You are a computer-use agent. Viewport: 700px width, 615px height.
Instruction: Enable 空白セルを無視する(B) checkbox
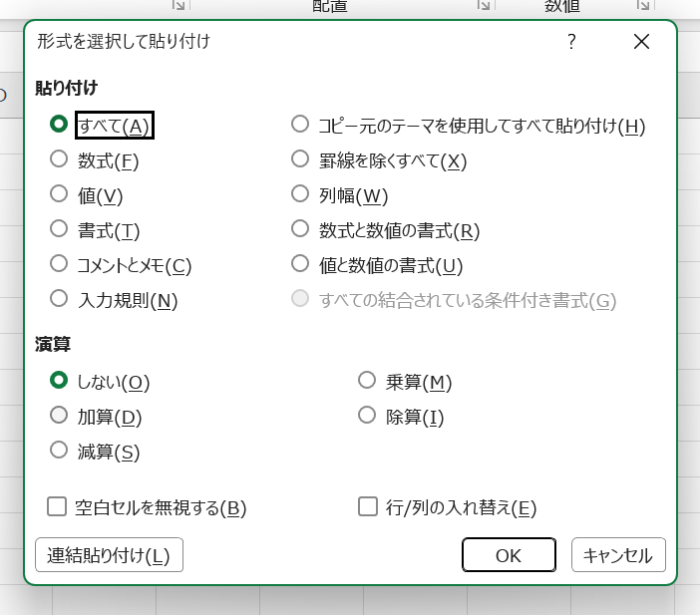click(x=58, y=506)
